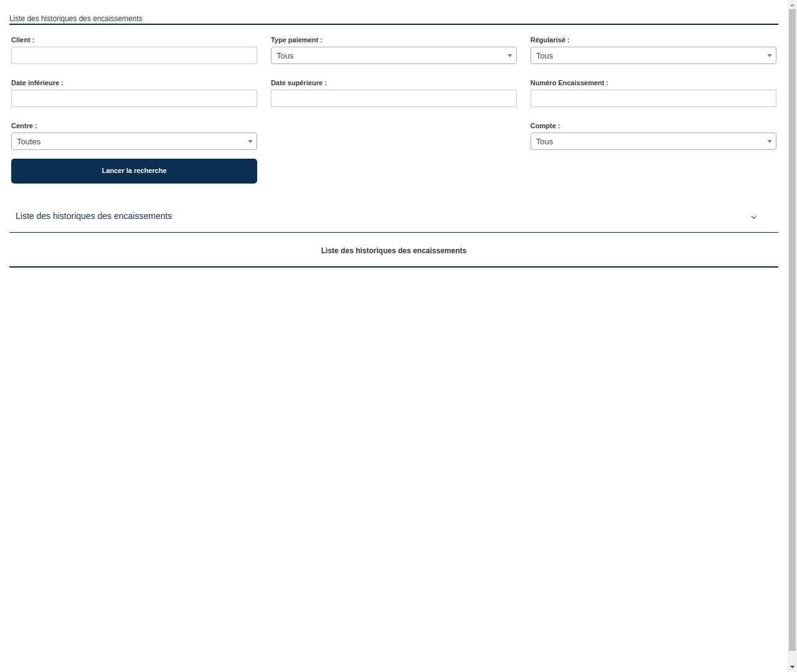Click the Date supérieure field

point(394,98)
